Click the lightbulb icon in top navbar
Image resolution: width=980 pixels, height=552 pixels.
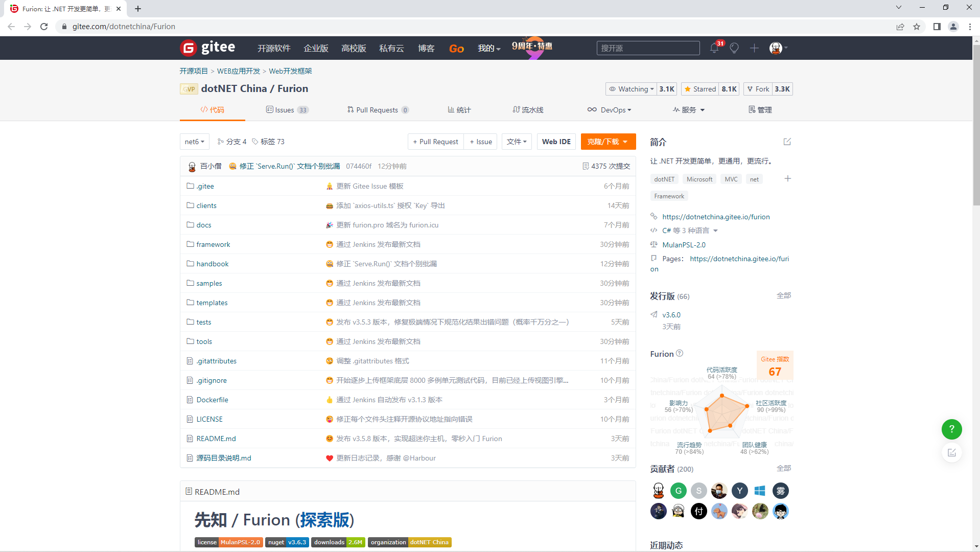pyautogui.click(x=734, y=48)
